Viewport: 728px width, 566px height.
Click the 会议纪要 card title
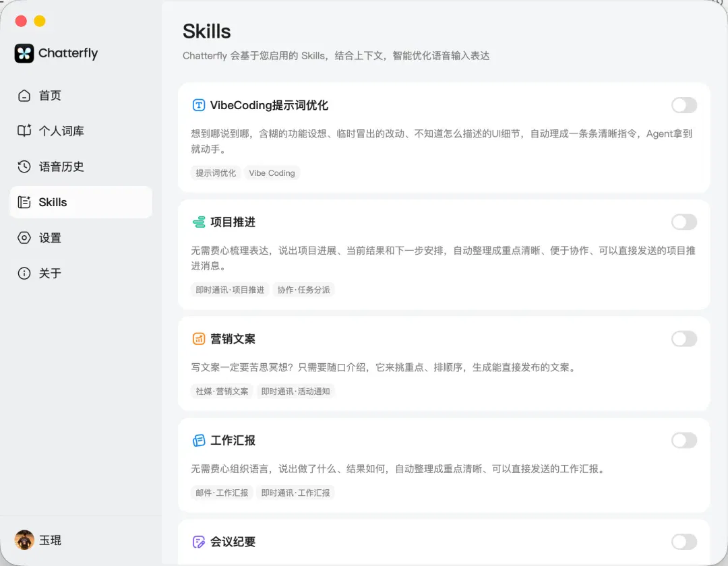click(x=233, y=542)
